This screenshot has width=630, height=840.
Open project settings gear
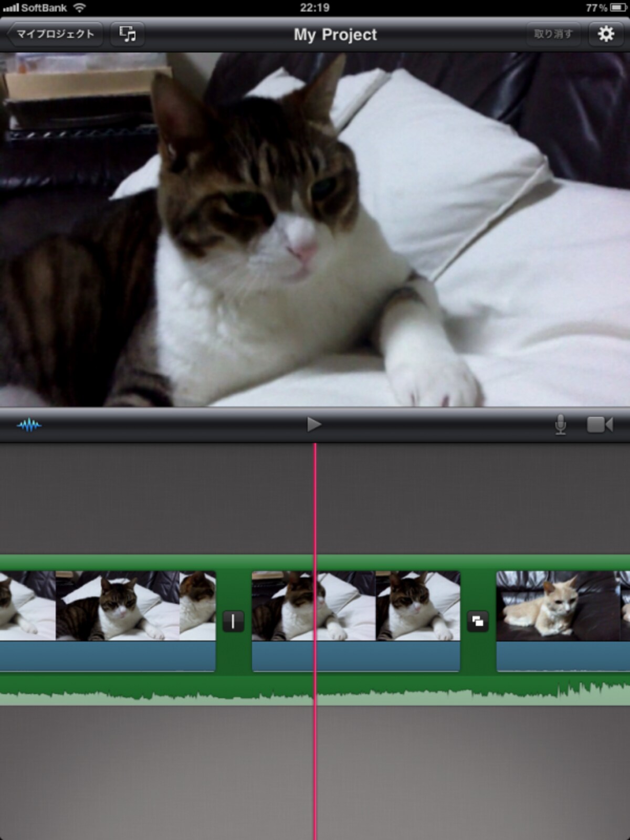point(606,34)
